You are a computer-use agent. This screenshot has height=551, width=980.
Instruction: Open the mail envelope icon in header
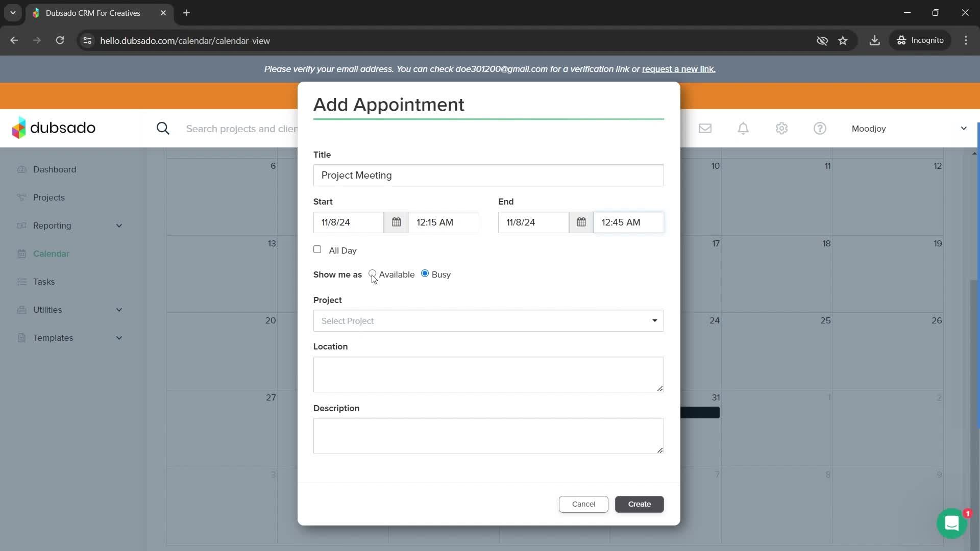tap(705, 129)
